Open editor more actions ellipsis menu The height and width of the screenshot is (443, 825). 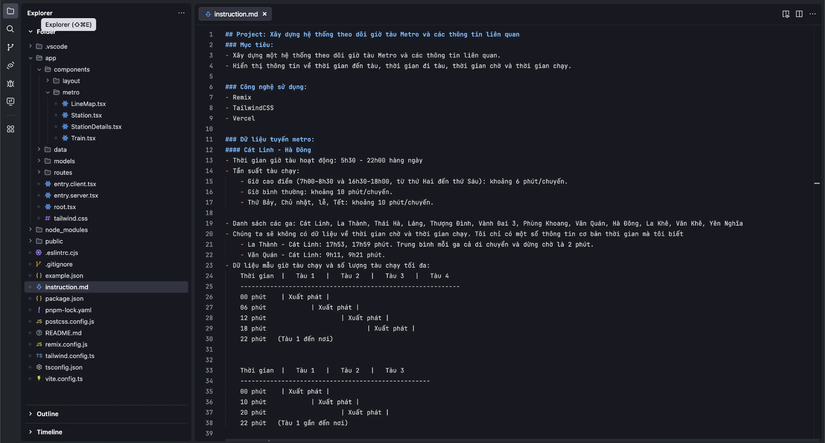(813, 14)
